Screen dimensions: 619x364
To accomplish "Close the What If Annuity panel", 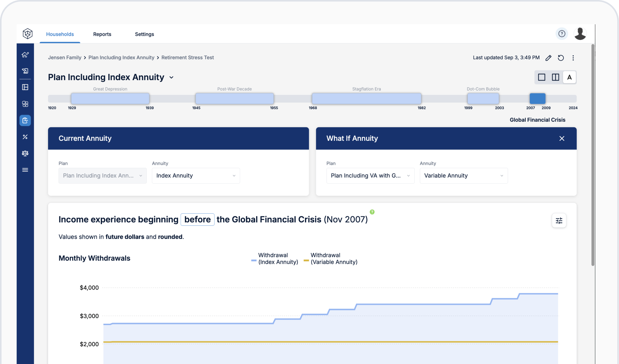I will (x=562, y=138).
